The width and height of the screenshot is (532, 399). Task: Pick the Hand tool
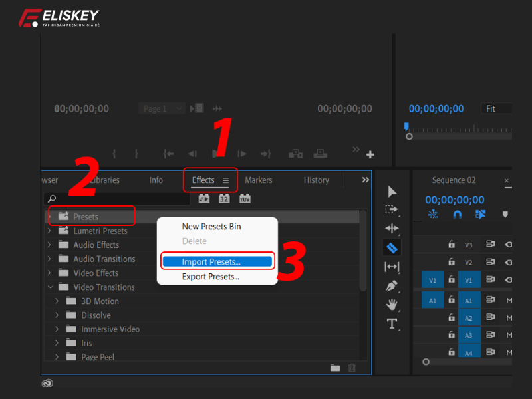(392, 305)
